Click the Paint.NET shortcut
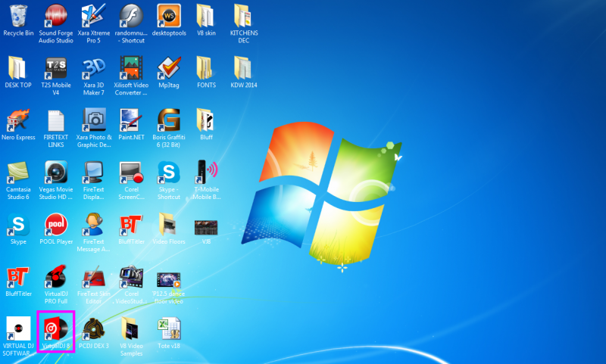Image resolution: width=606 pixels, height=364 pixels. click(x=131, y=120)
